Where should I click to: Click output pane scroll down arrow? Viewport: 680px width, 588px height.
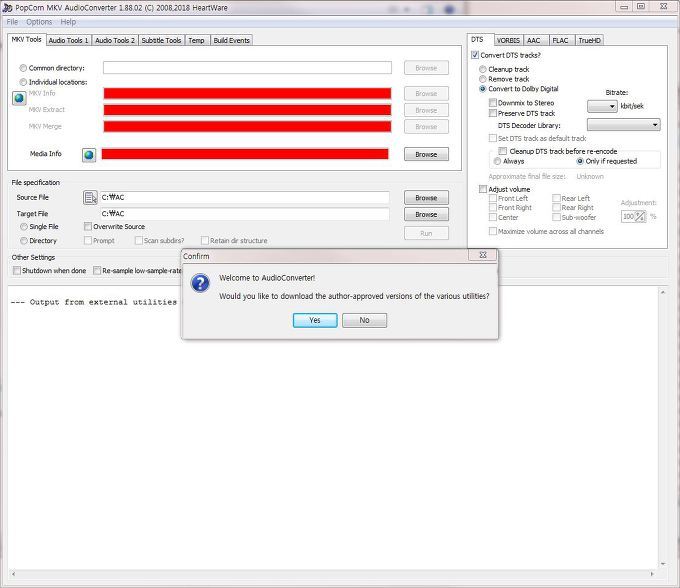coord(663,564)
